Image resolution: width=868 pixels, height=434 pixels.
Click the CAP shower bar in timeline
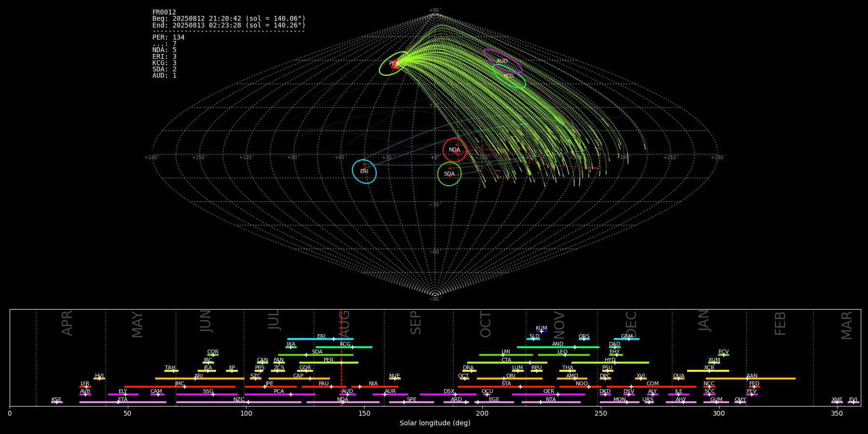[x=299, y=379]
